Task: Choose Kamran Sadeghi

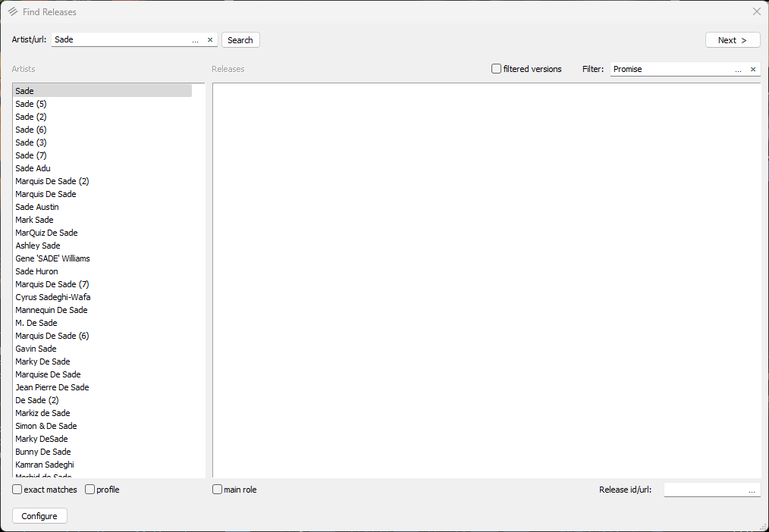Action: (102, 465)
